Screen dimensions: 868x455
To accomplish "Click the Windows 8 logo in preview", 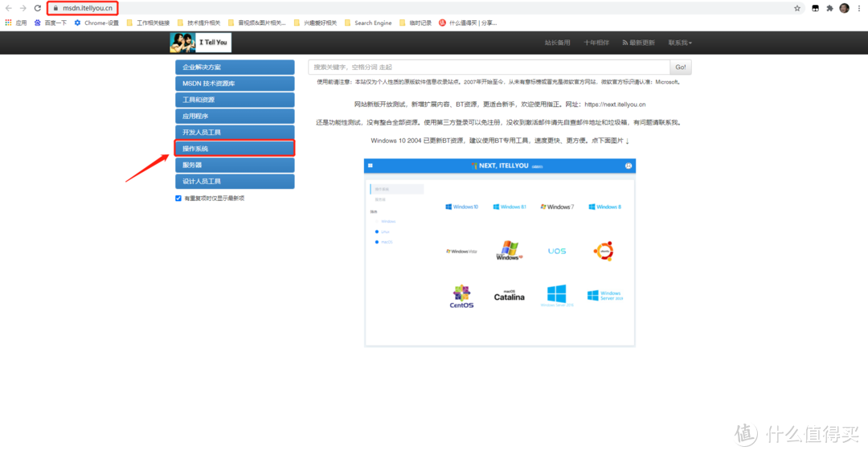I will 604,207.
